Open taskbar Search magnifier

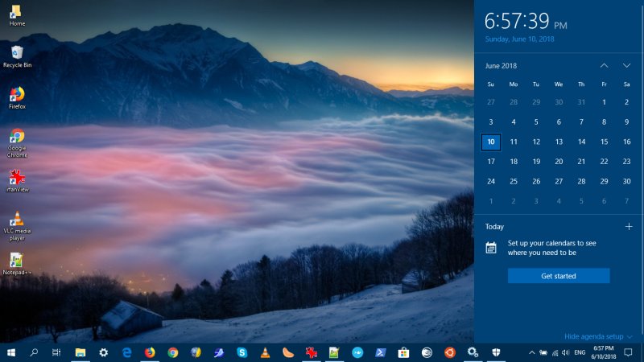coord(34,352)
